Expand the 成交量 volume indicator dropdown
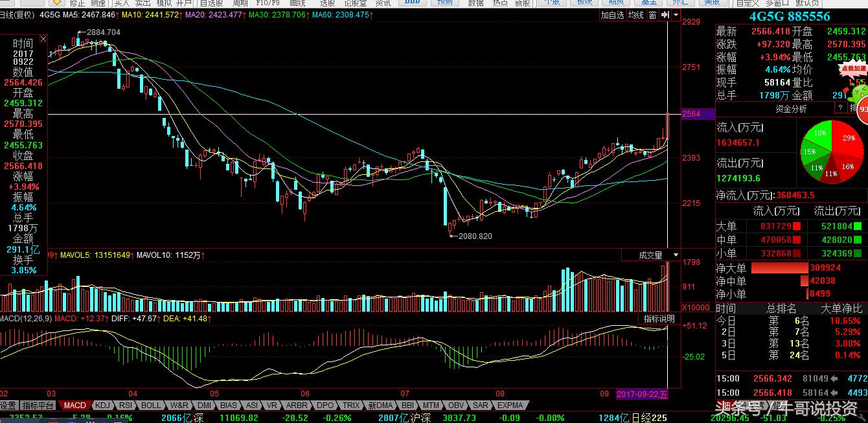 coord(676,255)
